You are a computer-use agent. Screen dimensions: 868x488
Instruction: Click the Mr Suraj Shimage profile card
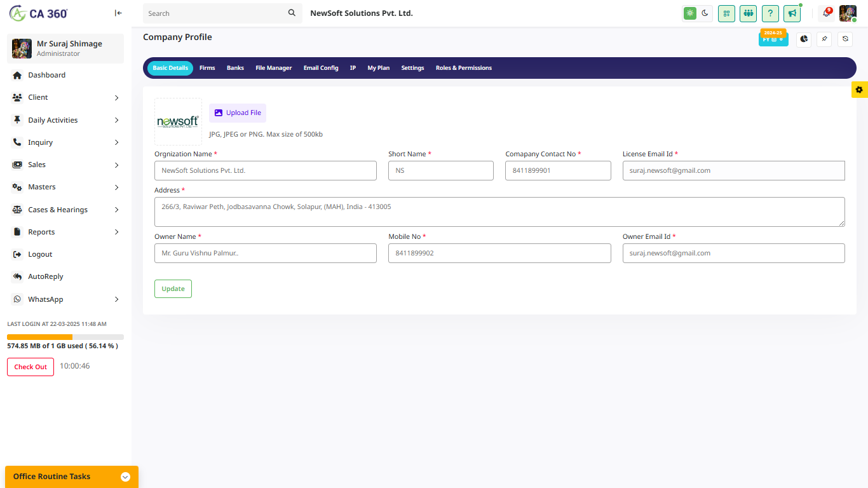coord(65,48)
